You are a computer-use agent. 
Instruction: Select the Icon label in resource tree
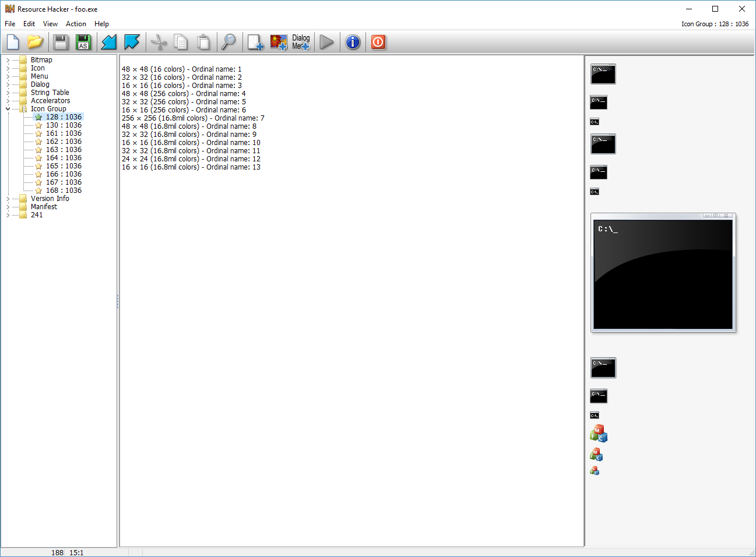click(x=38, y=68)
